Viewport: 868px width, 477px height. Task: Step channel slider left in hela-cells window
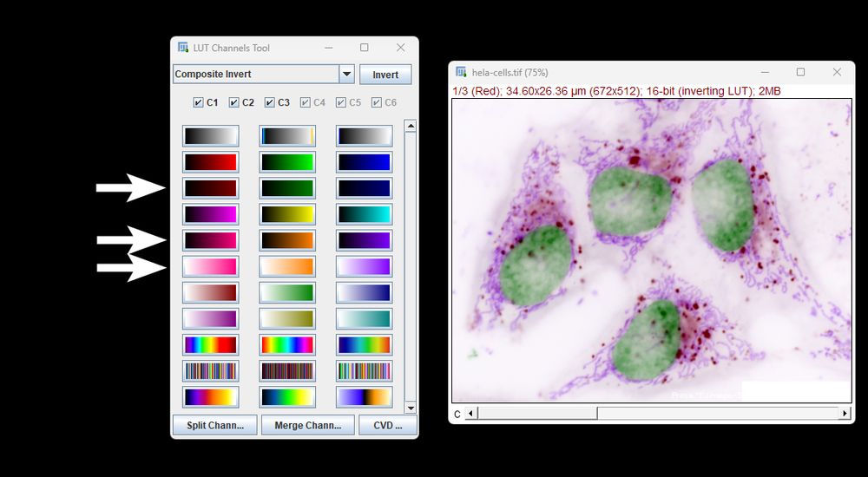[471, 414]
